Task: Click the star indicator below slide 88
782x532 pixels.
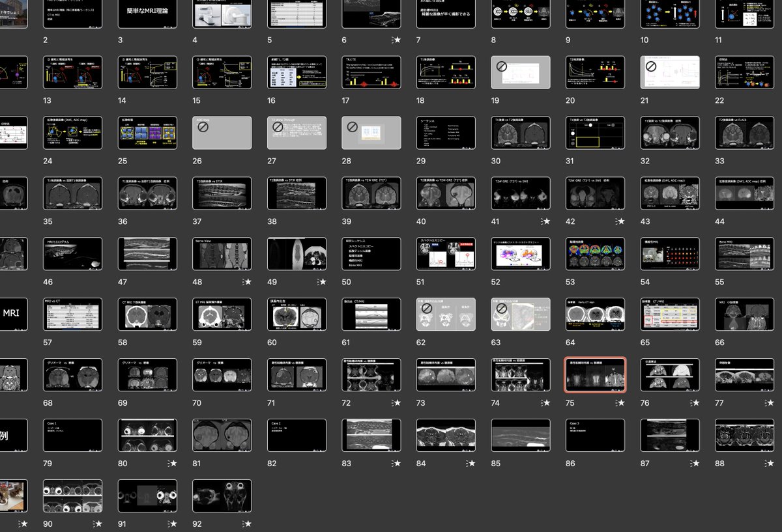Action: tap(770, 464)
